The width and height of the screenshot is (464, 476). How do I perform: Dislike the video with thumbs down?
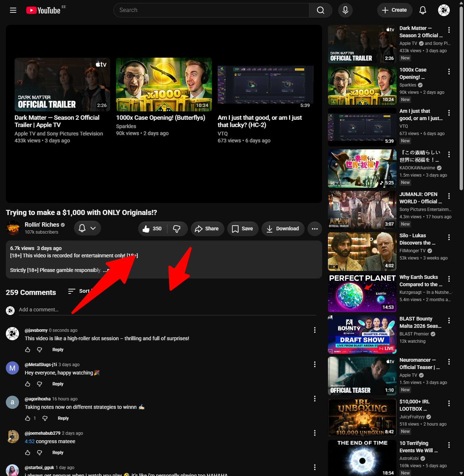coord(177,228)
